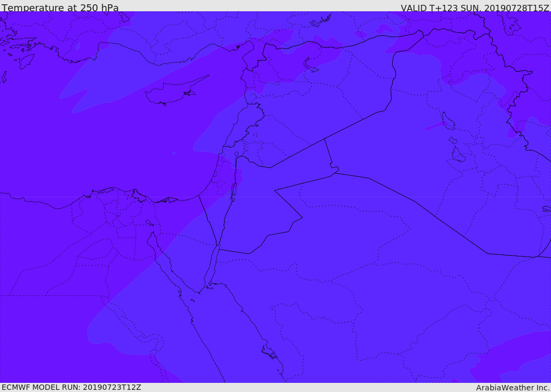
Task: Click the 'ArabiaWeather Inc' credit text
Action: (513, 388)
